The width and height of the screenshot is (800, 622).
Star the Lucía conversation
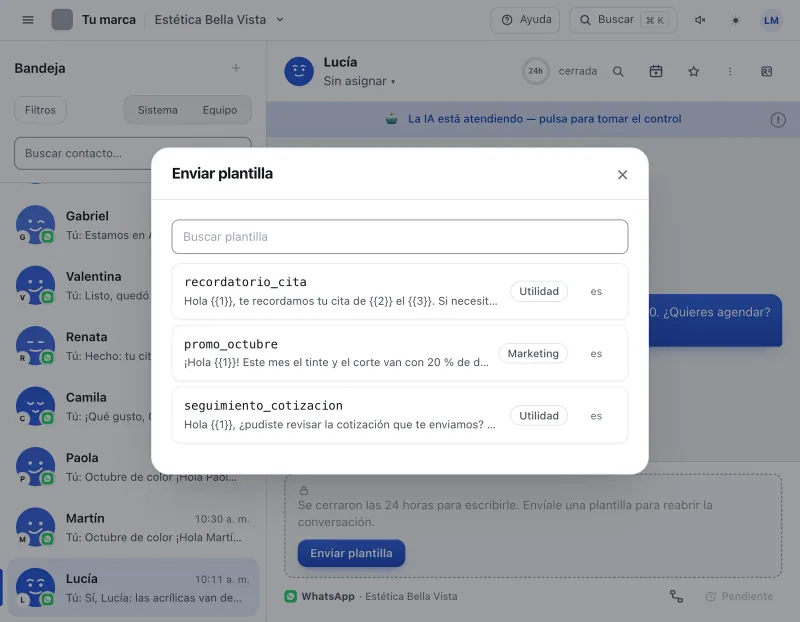693,71
